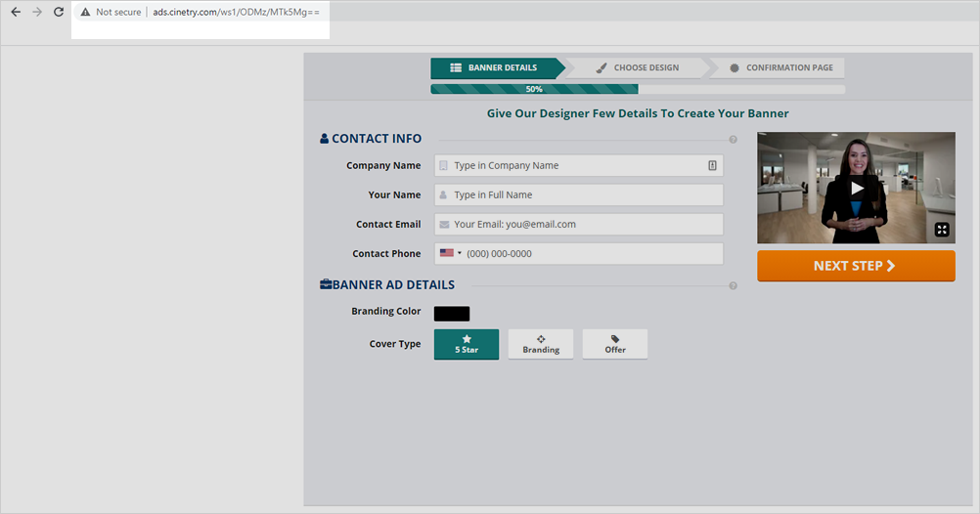
Task: Expand the video to fullscreen
Action: pos(941,230)
